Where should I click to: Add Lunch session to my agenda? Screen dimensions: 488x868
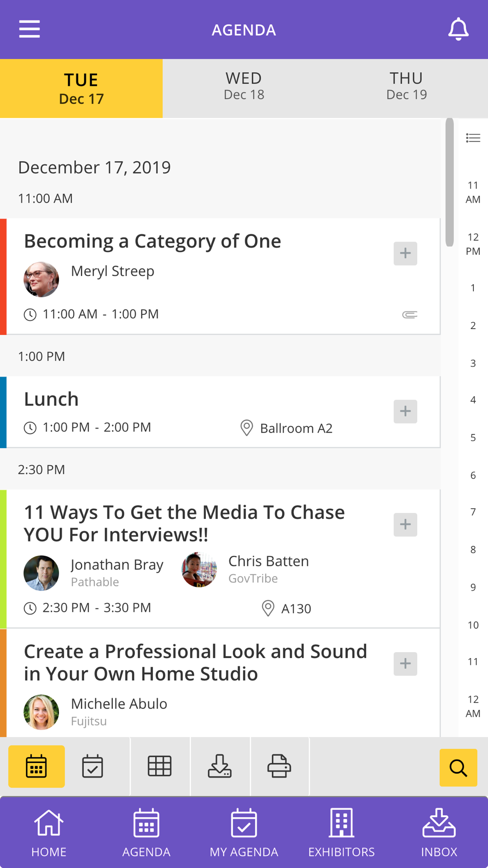(406, 411)
